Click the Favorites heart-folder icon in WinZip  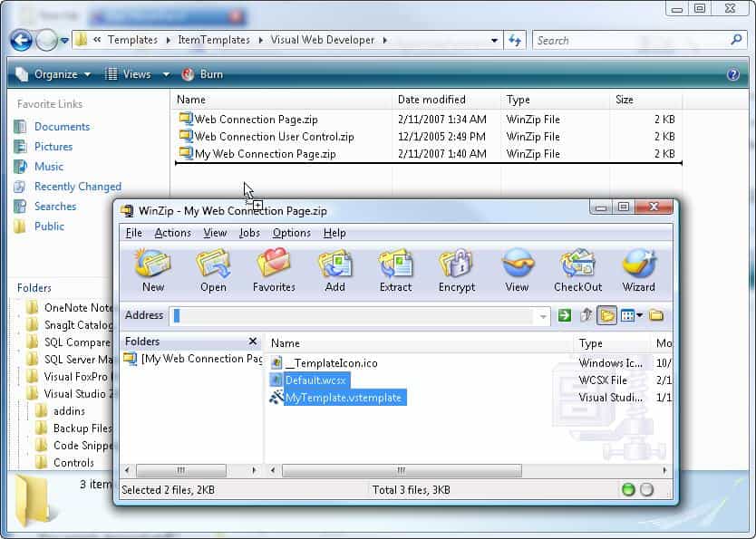(x=274, y=263)
